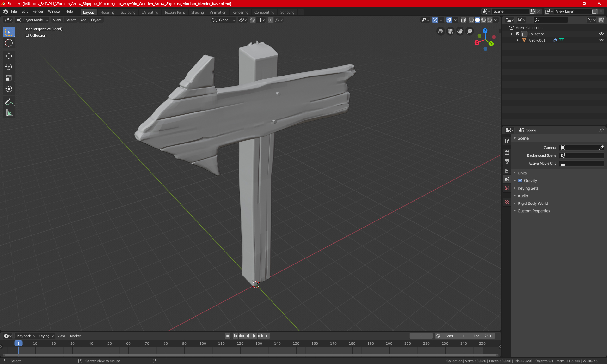The height and width of the screenshot is (364, 607).
Task: Click the zoom view magnifier icon
Action: point(470,31)
